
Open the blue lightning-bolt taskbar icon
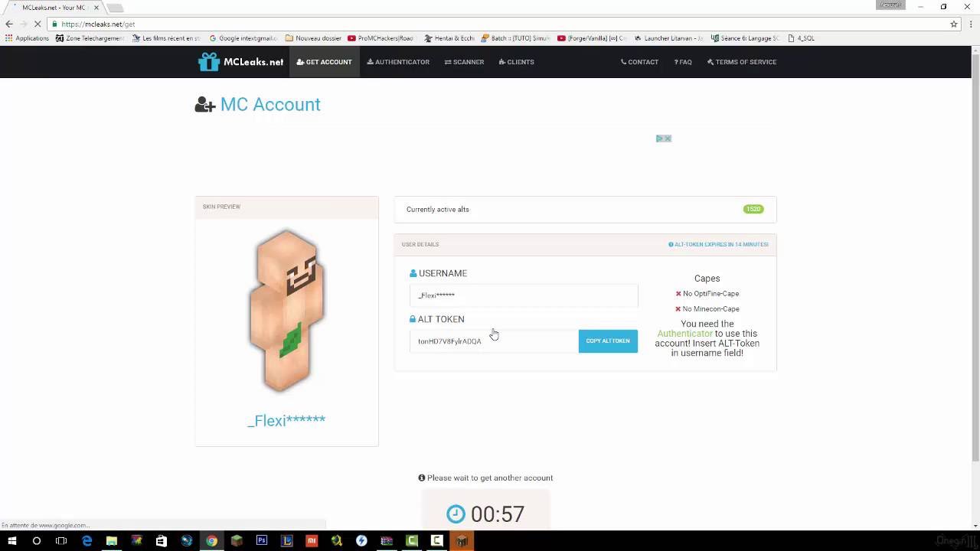coord(361,541)
